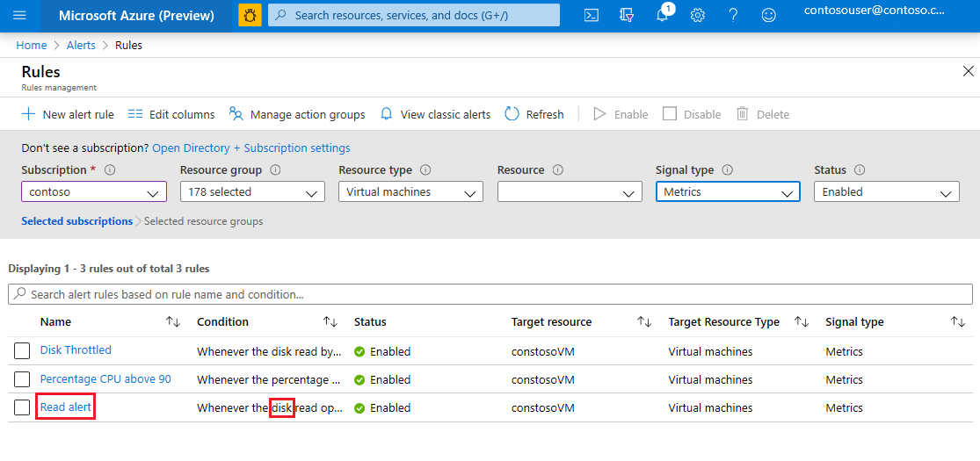Viewport: 980px width, 461px height.
Task: Click Open Directory + Subscription settings link
Action: (251, 148)
